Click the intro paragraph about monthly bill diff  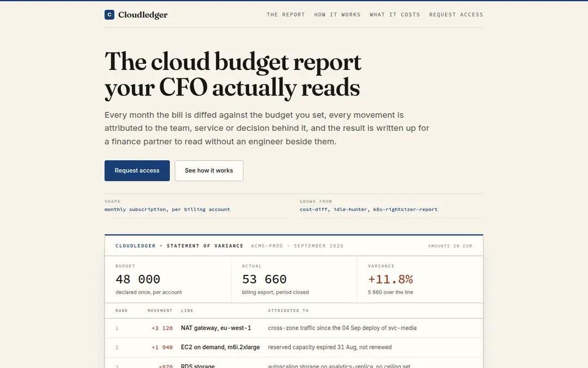267,128
